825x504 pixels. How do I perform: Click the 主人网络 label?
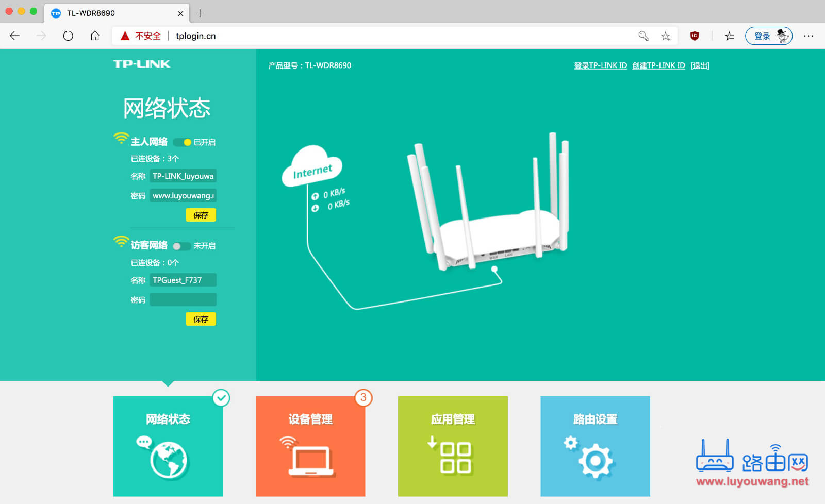[x=149, y=142]
